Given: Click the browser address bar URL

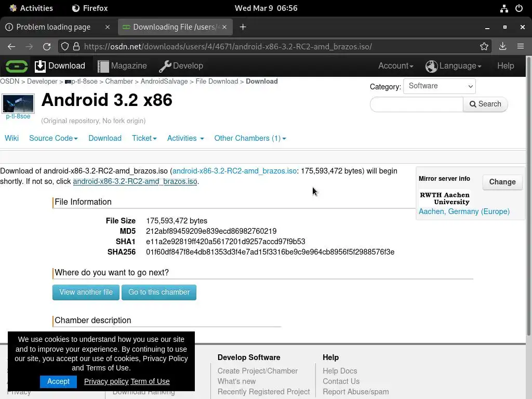Looking at the screenshot, I should click(228, 46).
